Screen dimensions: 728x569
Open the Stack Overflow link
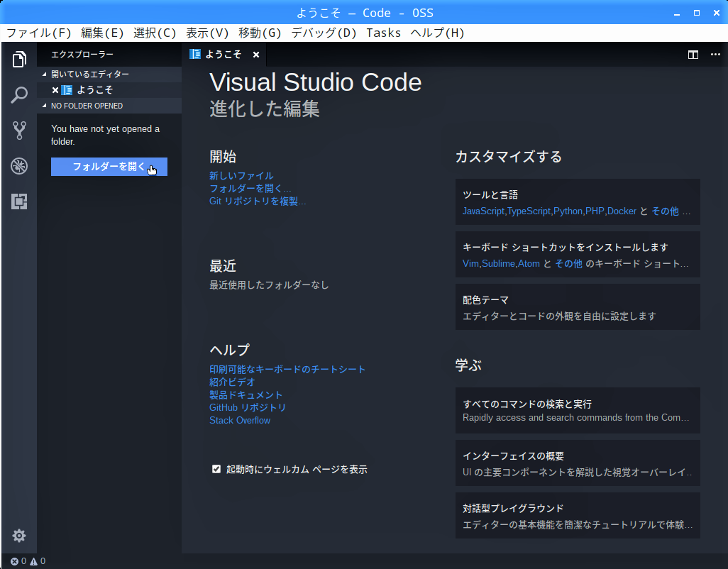pyautogui.click(x=240, y=421)
